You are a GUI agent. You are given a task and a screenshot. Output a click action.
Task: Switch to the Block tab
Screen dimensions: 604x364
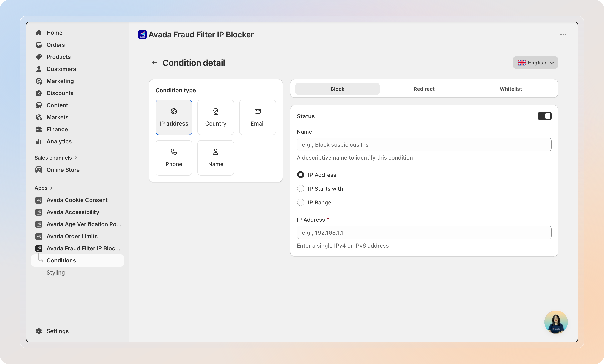(337, 89)
